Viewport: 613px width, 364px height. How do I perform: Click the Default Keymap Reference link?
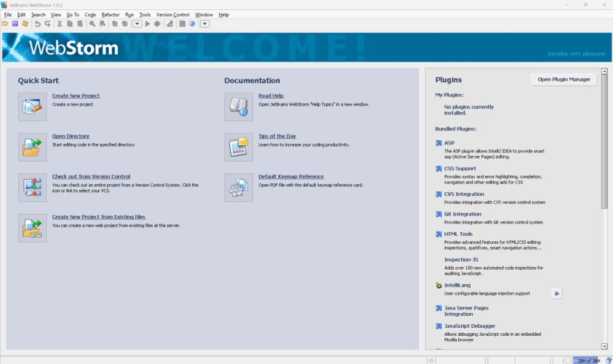(x=291, y=176)
